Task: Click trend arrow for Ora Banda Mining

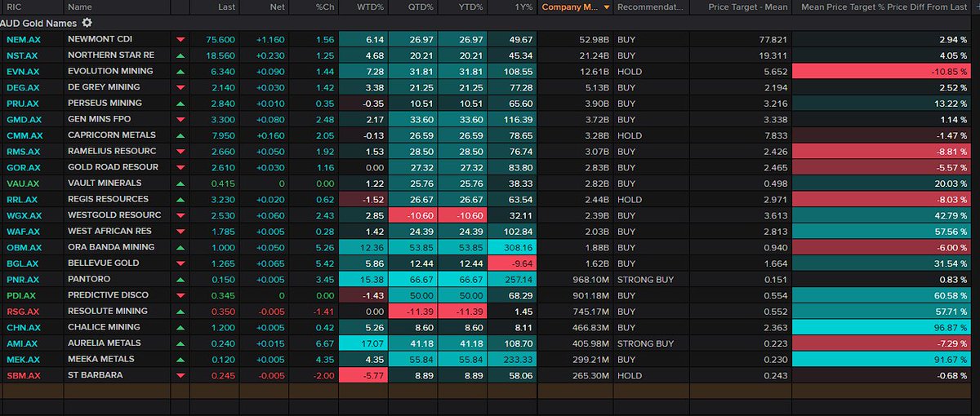Action: pyautogui.click(x=180, y=247)
